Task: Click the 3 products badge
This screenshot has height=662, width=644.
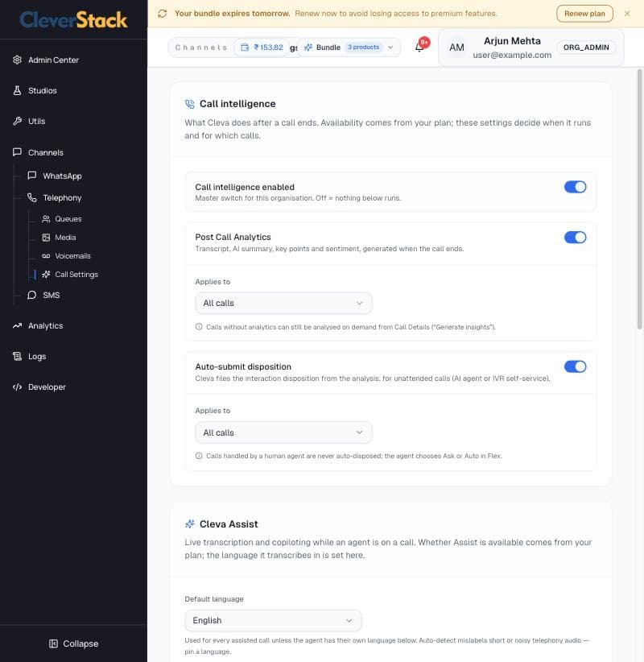Action: 363,48
